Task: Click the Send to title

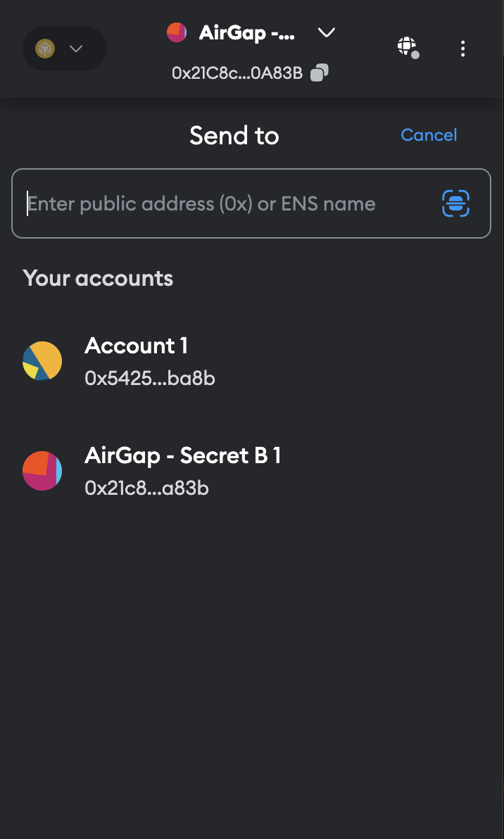Action: 234,135
